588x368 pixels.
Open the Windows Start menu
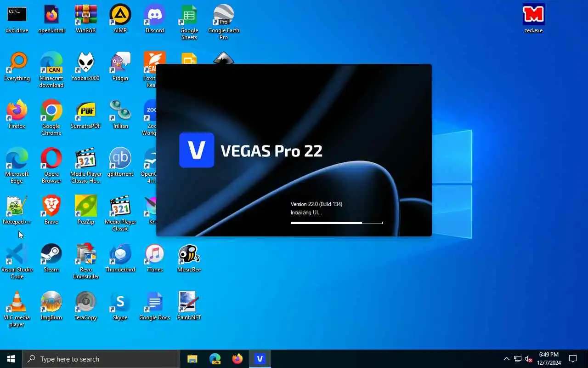[11, 359]
